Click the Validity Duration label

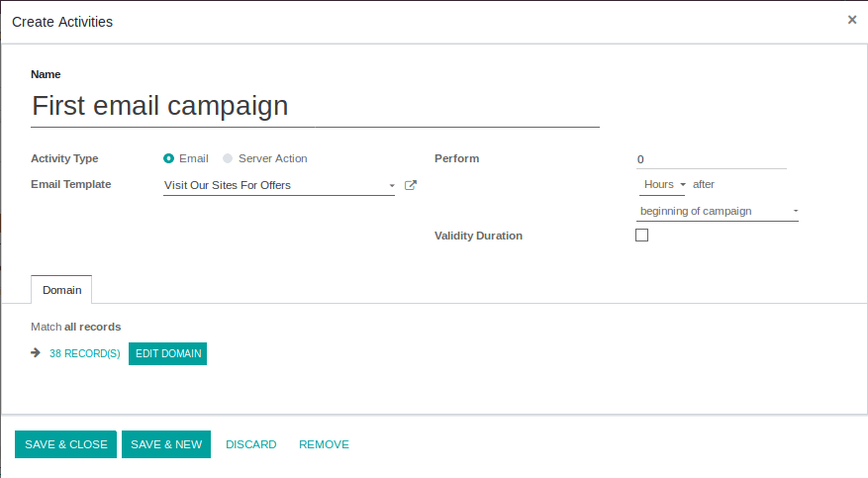point(478,236)
